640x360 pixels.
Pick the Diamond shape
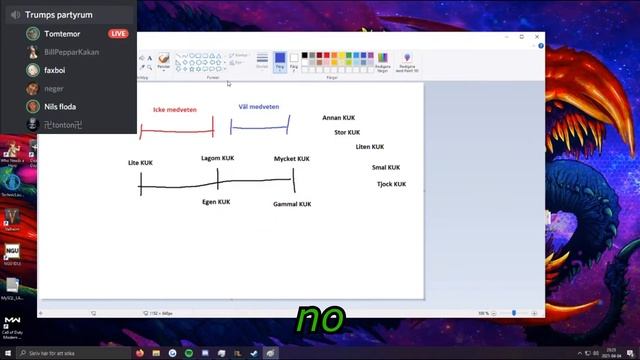(185, 62)
